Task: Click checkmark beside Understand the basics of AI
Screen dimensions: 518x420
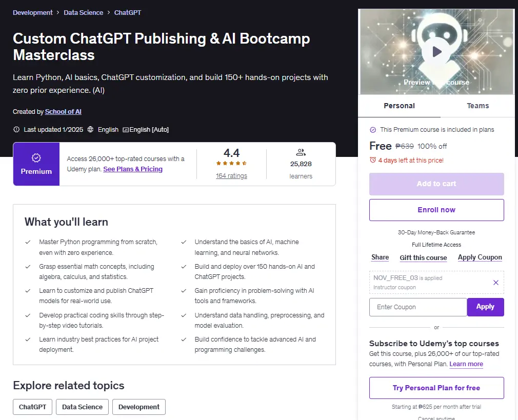Action: 184,242
